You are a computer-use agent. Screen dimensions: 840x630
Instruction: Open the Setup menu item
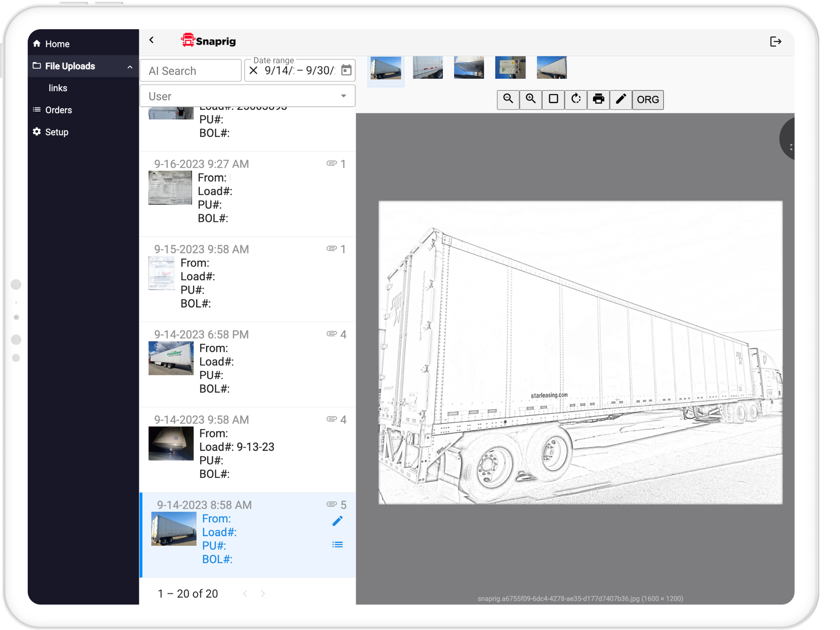coord(56,132)
